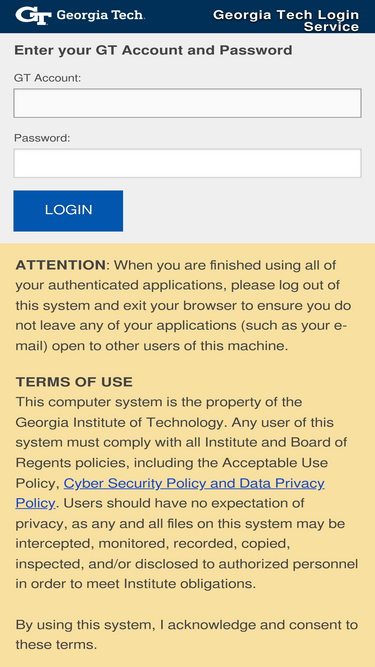Click the 'GT Account:' field label

click(47, 78)
